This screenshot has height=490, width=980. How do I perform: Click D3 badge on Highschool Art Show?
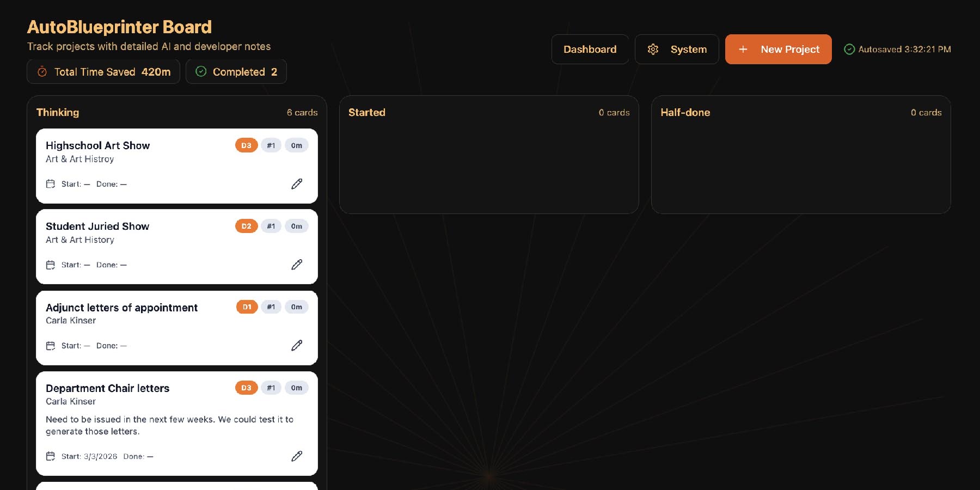tap(246, 145)
